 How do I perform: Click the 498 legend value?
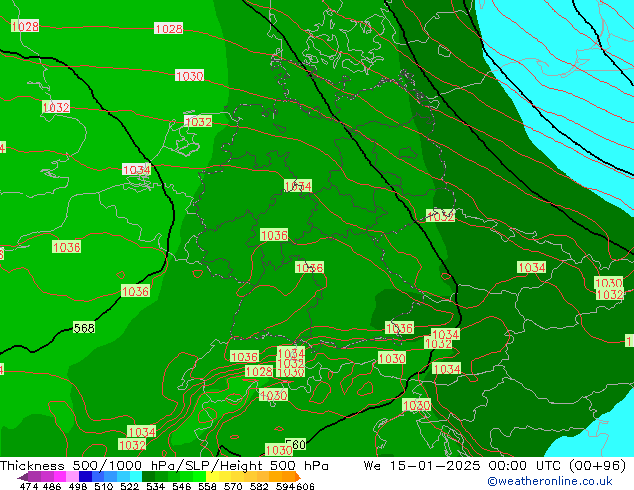click(x=78, y=486)
